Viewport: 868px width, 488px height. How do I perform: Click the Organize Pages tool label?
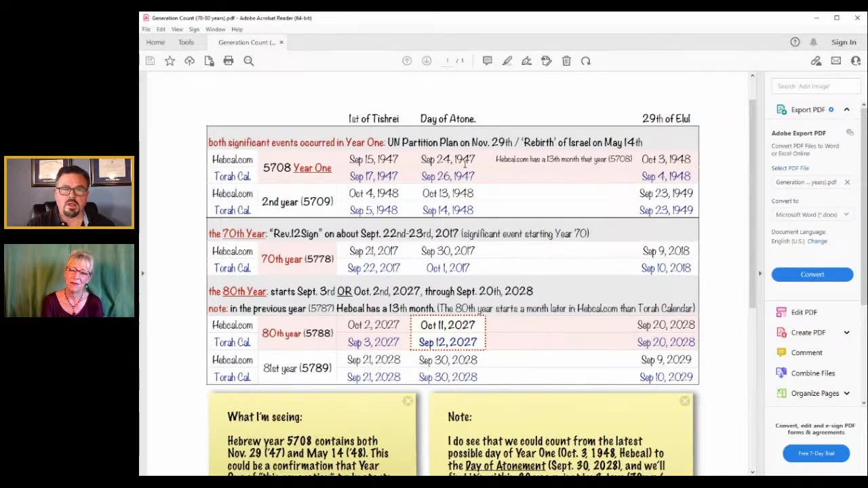(814, 393)
